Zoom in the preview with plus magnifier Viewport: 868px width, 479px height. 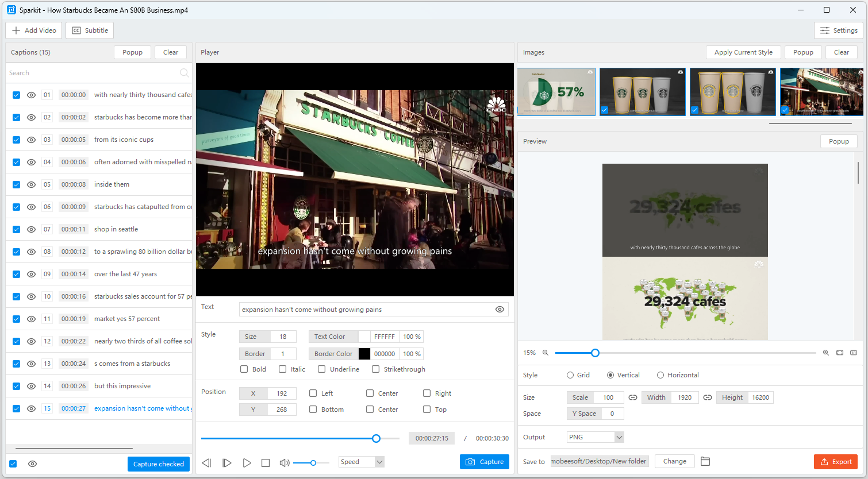(826, 353)
